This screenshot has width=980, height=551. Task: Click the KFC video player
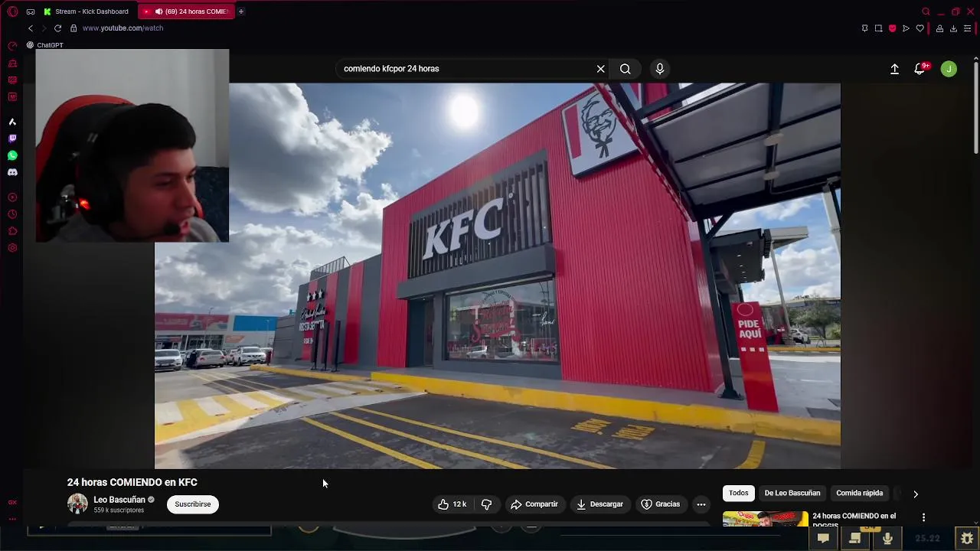(498, 275)
